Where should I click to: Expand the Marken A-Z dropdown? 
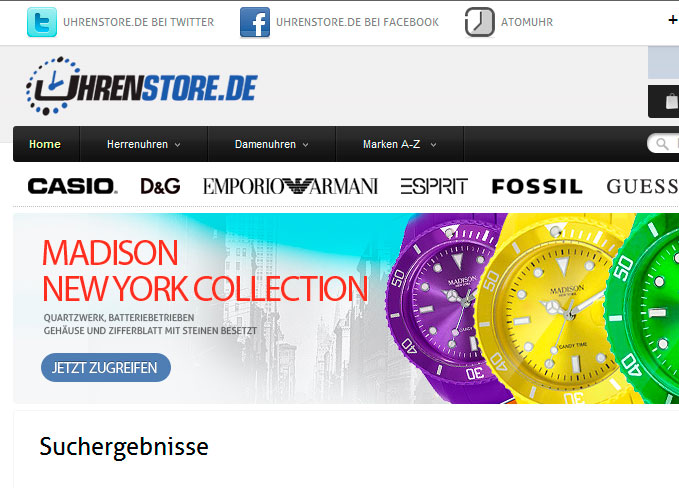tap(399, 144)
